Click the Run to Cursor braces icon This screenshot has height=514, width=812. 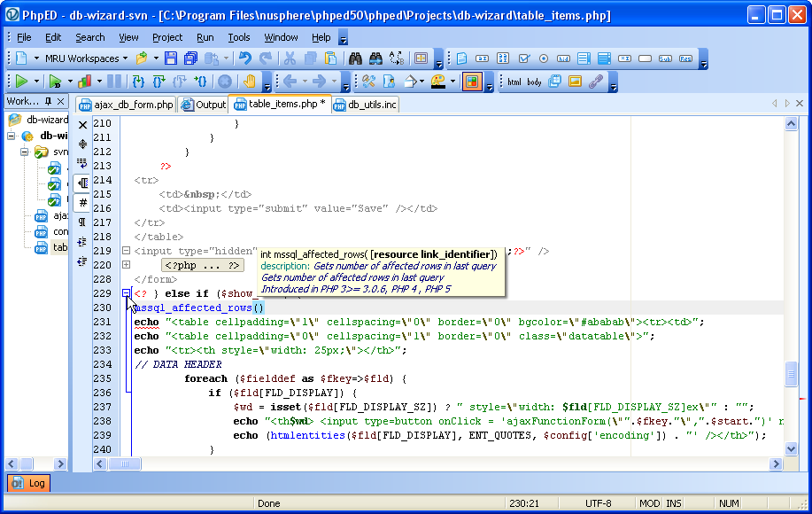(x=200, y=82)
